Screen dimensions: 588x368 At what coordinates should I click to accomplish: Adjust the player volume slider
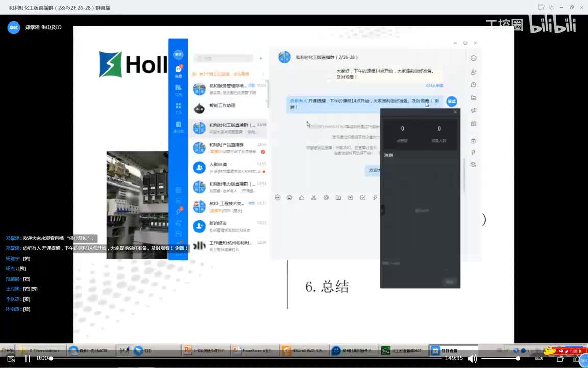pos(500,359)
